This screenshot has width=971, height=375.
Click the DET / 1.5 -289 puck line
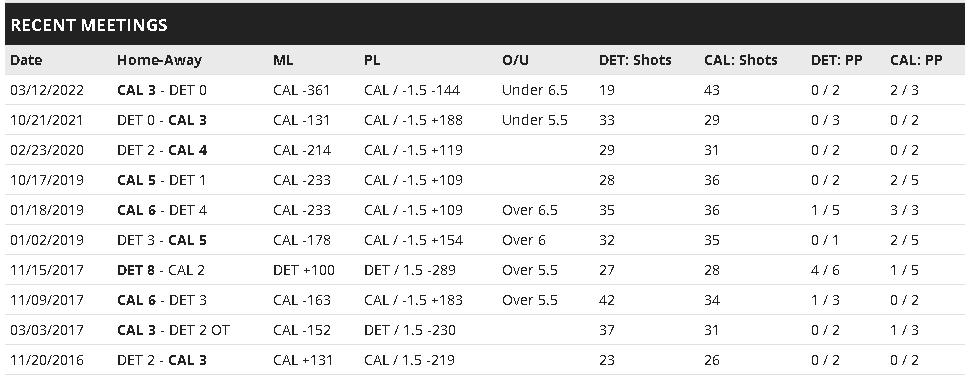pos(410,270)
